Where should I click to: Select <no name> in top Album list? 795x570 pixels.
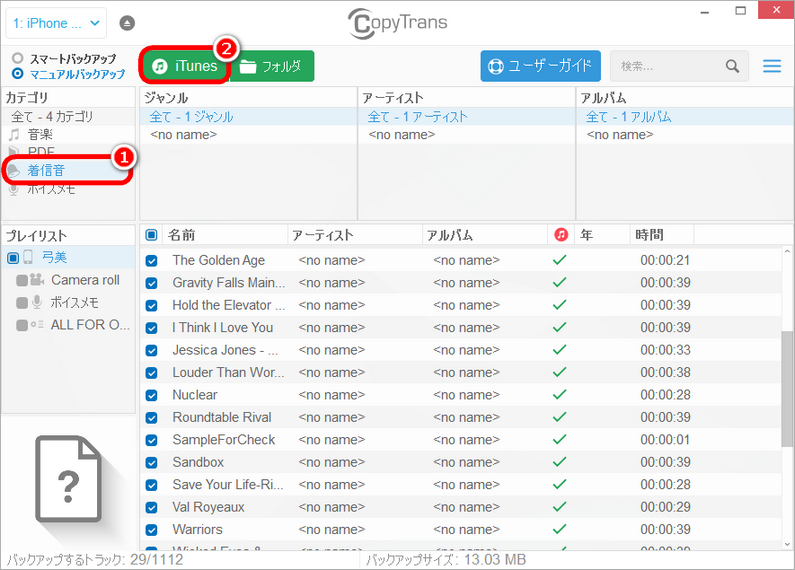pos(685,134)
